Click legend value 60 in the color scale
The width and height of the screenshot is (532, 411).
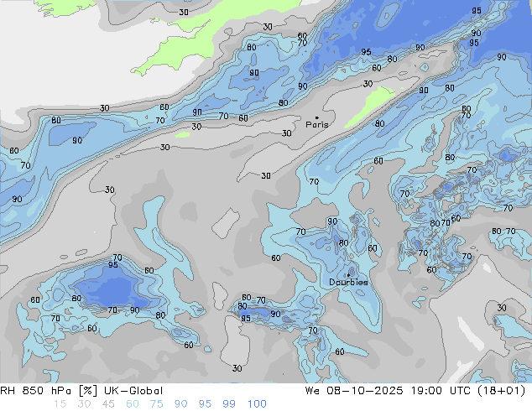(133, 404)
